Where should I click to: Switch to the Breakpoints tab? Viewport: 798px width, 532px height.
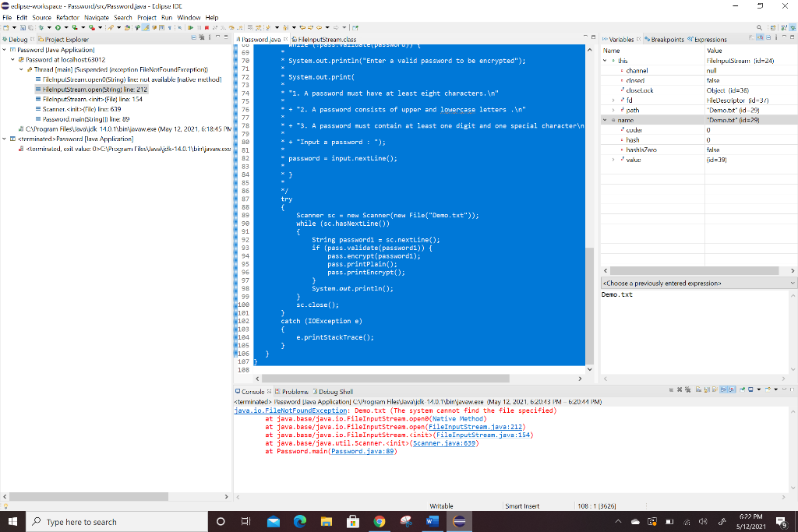tap(664, 39)
